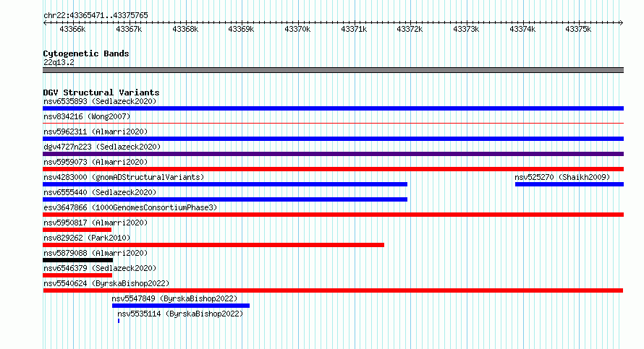This screenshot has width=644, height=349.
Task: Click the 43367k ruler tick label
Action: pos(129,30)
